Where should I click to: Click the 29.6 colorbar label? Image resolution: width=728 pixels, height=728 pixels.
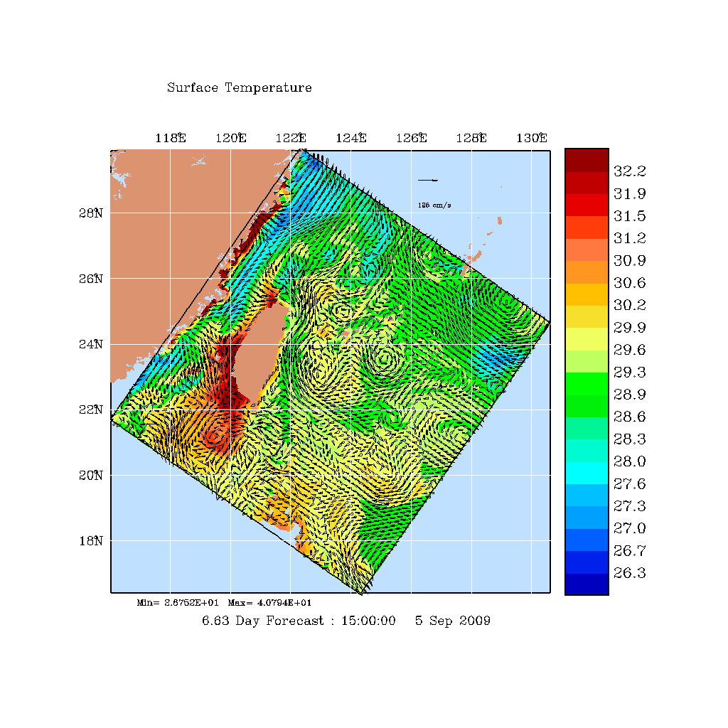629,350
